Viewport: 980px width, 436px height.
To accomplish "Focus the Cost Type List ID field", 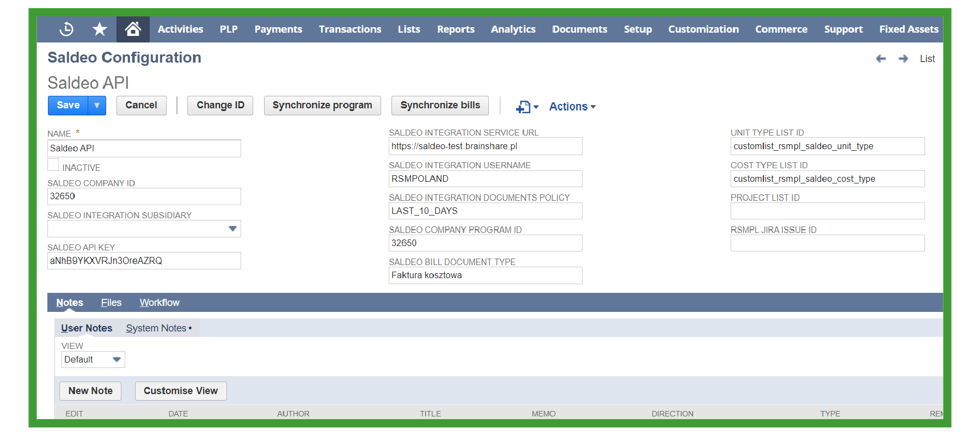I will click(x=828, y=179).
